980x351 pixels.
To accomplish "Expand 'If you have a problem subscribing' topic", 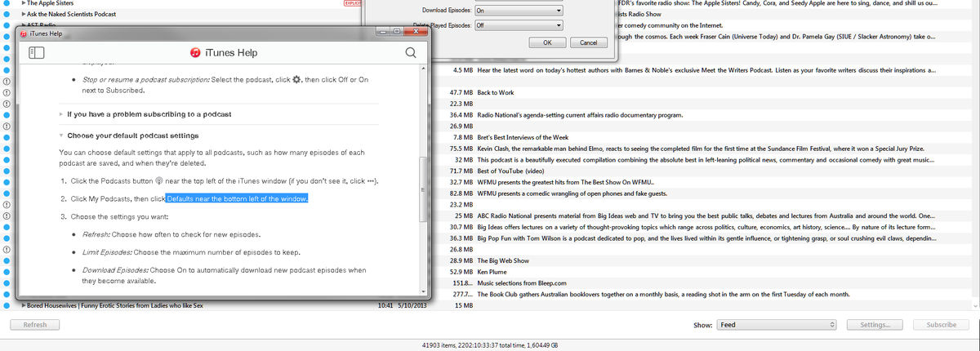I will [61, 113].
